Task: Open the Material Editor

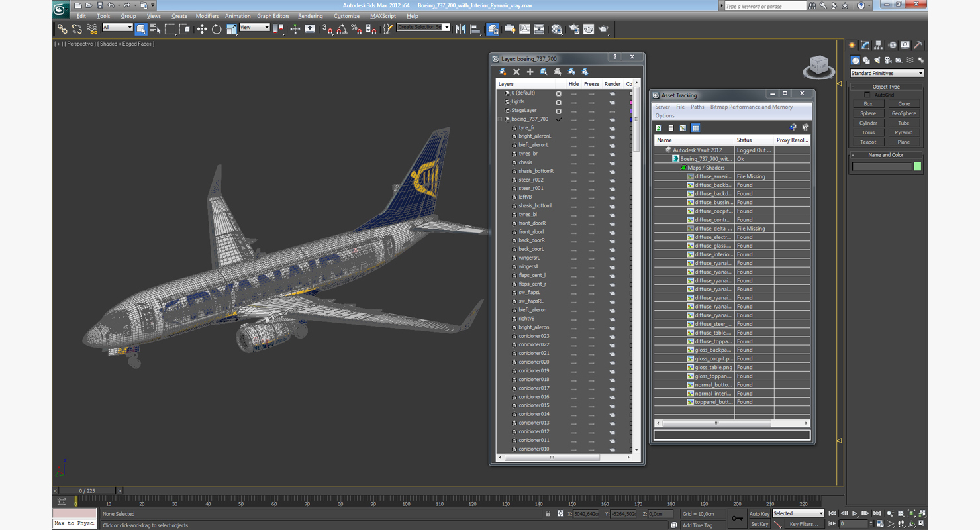Action: 557,29
